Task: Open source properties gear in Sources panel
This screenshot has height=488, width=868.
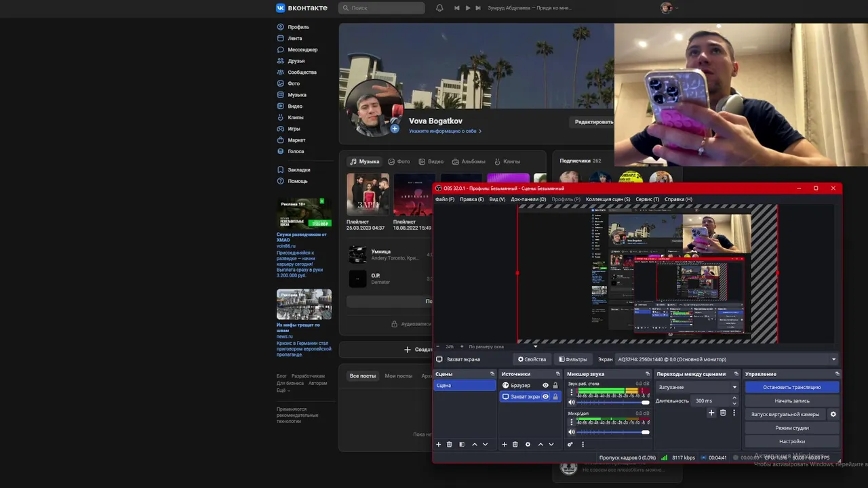Action: click(x=528, y=445)
